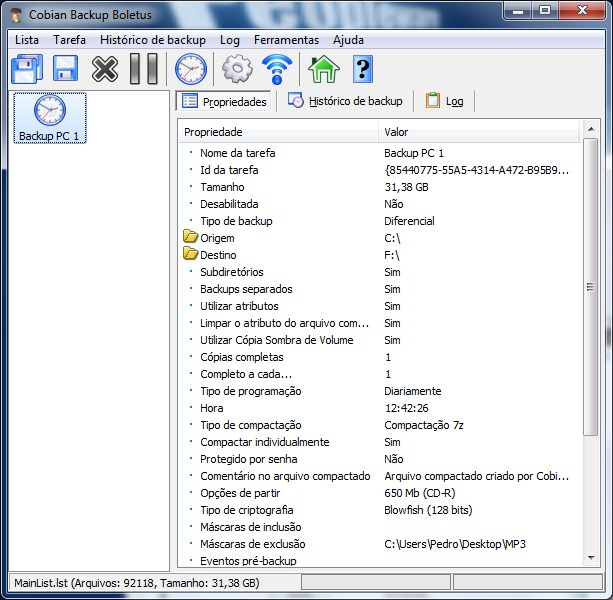Image resolution: width=613 pixels, height=600 pixels.
Task: Click the Compactação 7z value
Action: click(424, 425)
